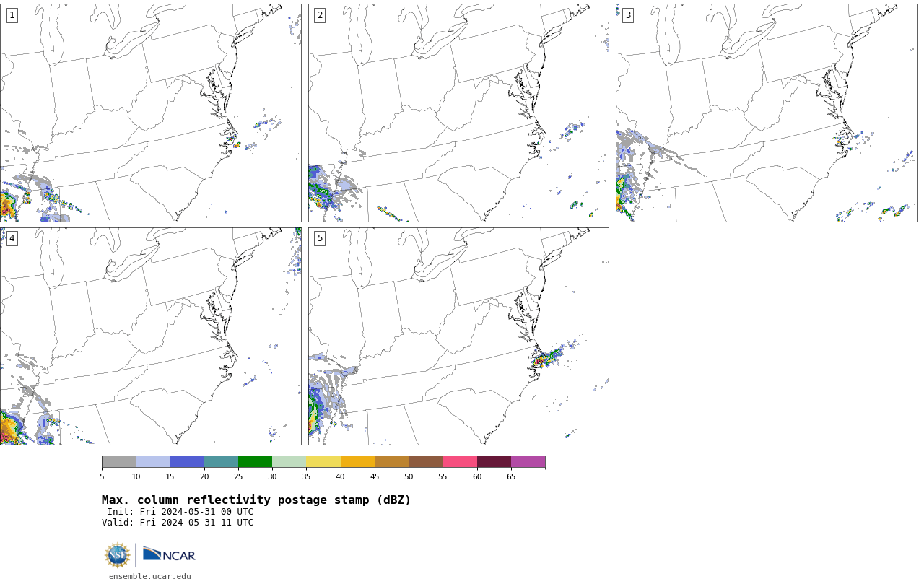Click the 35 tick label on colorbar
Image resolution: width=924 pixels, height=584 pixels.
coord(306,476)
